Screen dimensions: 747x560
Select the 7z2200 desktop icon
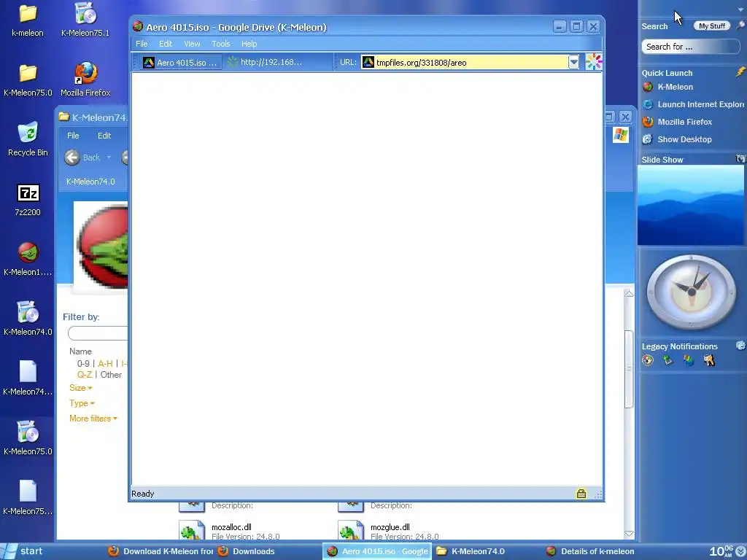coord(28,200)
